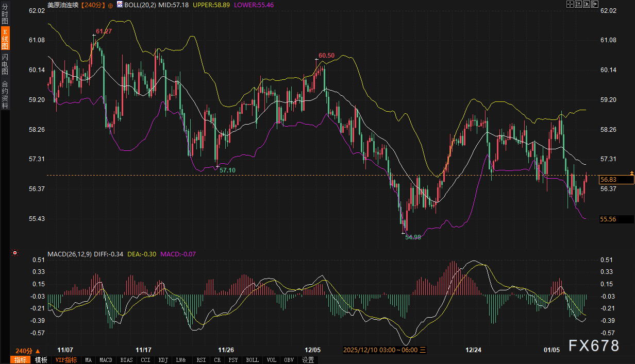Click the red target icon beside MACD
The height and width of the screenshot is (364, 635).
click(15, 253)
